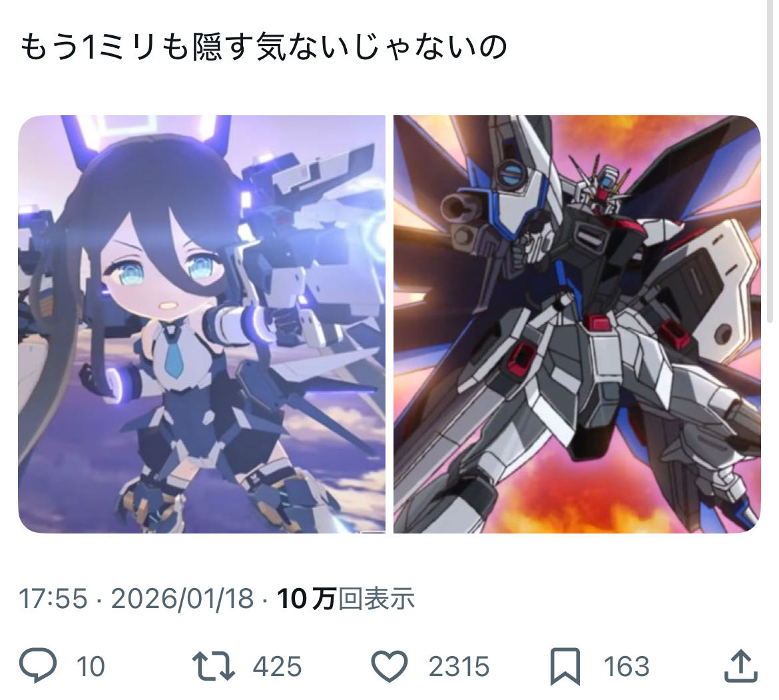Image resolution: width=779 pixels, height=700 pixels.
Task: Click the reply speech bubble icon
Action: pos(38,665)
